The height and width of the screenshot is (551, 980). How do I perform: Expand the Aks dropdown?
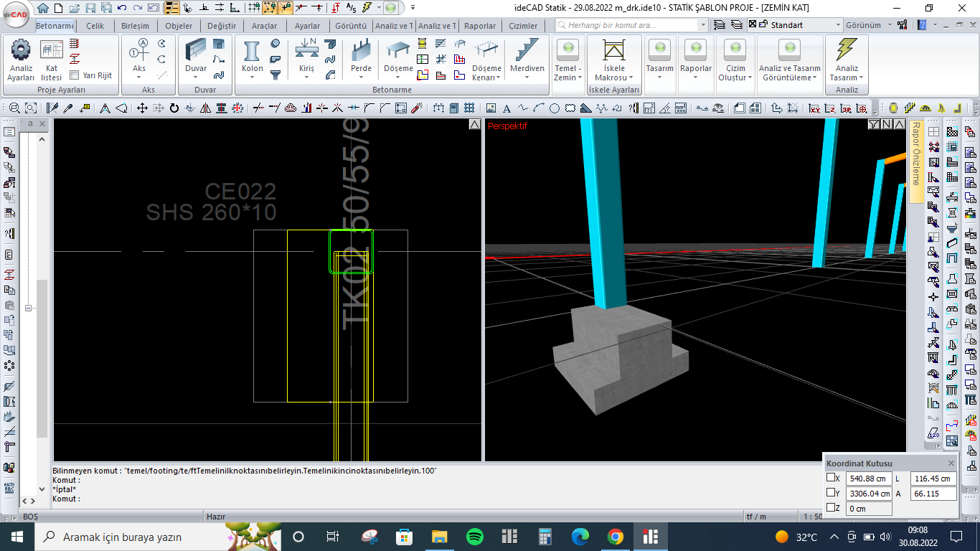point(138,77)
